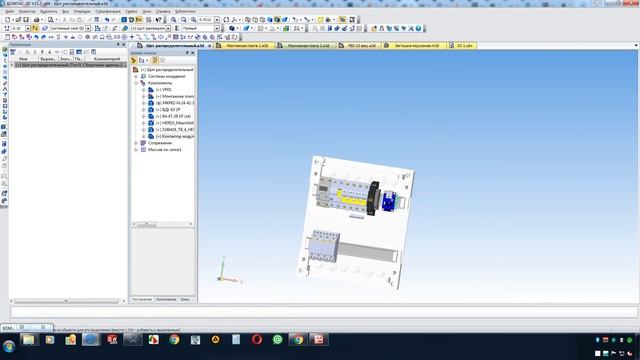The width and height of the screenshot is (640, 360).
Task: Enable shaded with edges display mode
Action: click(277, 20)
